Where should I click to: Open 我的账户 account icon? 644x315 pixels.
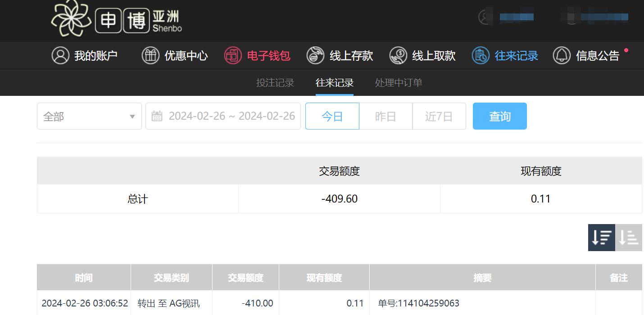[60, 55]
